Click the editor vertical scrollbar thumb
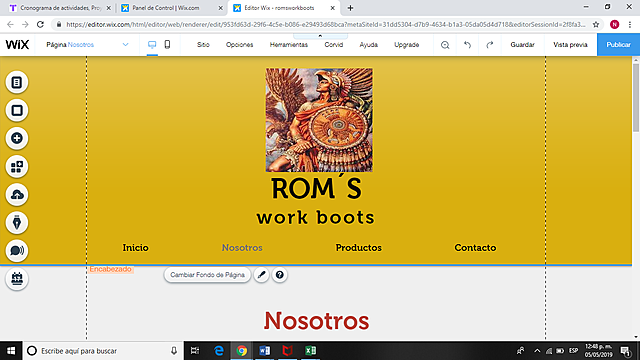The width and height of the screenshot is (640, 360). click(x=636, y=97)
